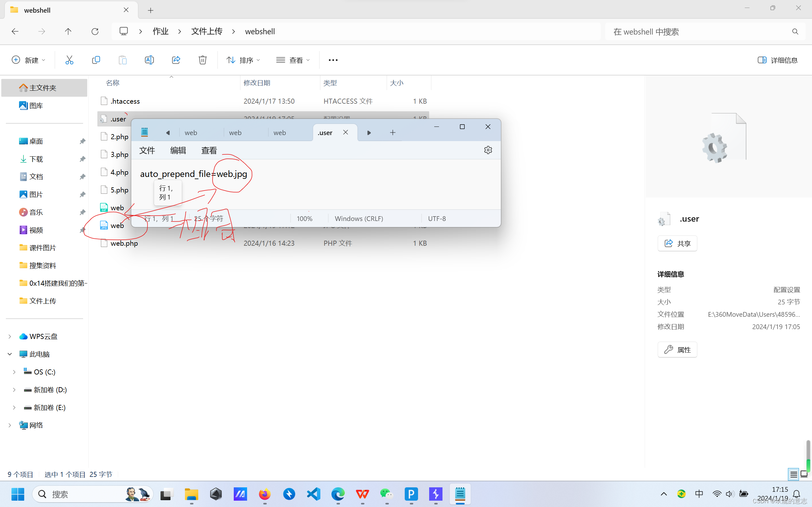This screenshot has width=812, height=507.
Task: Switch to details list view layout
Action: [x=794, y=474]
